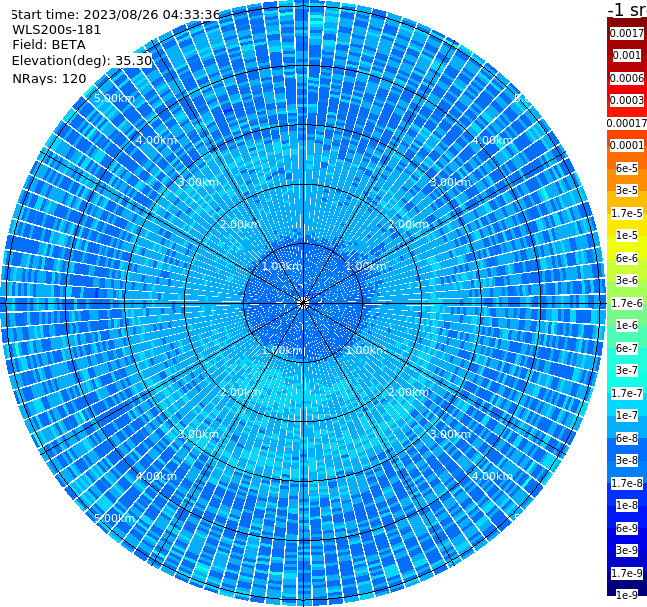Select the upper-left 1.00km range label
The height and width of the screenshot is (607, 647).
[282, 266]
